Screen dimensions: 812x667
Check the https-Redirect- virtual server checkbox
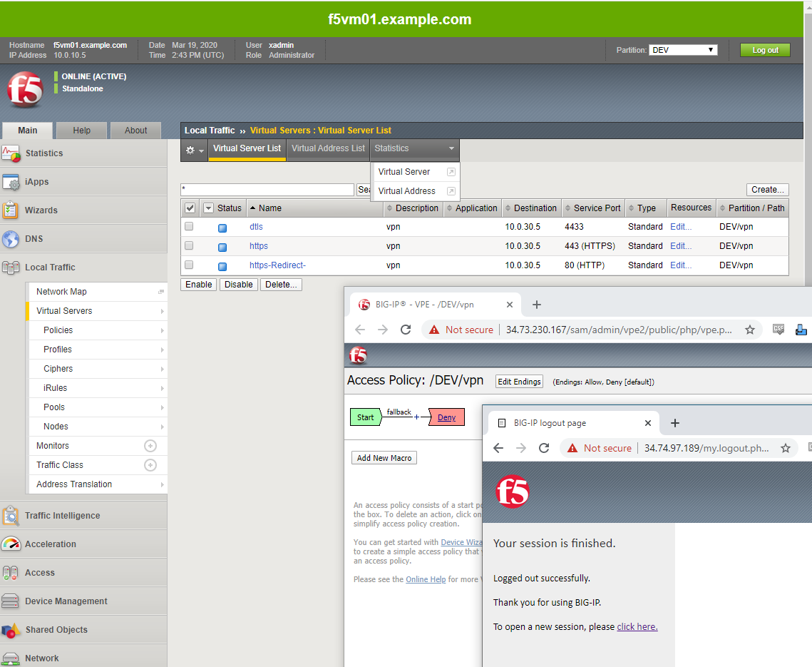pyautogui.click(x=189, y=265)
